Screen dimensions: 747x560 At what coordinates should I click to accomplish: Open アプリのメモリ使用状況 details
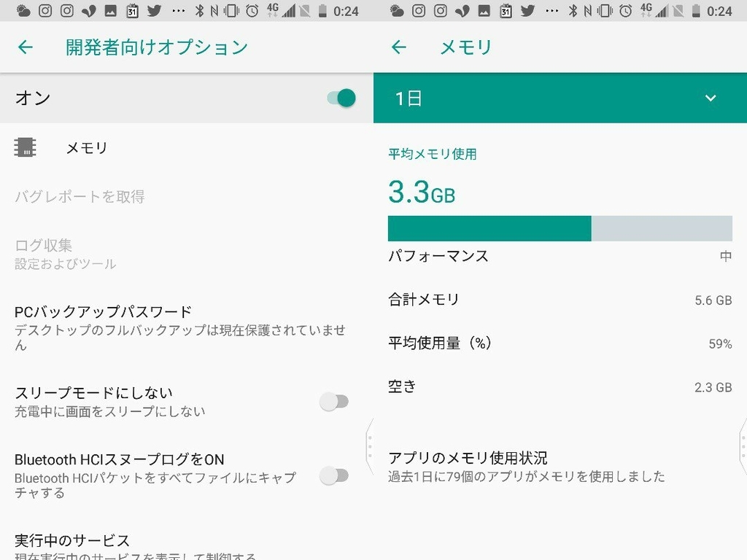coord(560,467)
